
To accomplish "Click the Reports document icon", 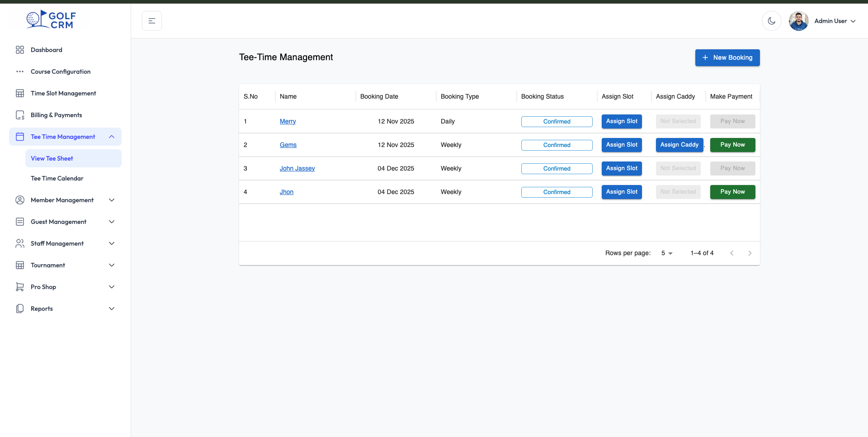I will [20, 309].
